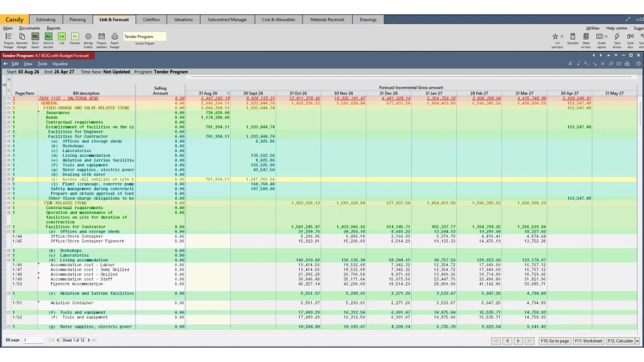Click the Cycle docs icon
This screenshot has width=644, height=362.
coord(630,40)
